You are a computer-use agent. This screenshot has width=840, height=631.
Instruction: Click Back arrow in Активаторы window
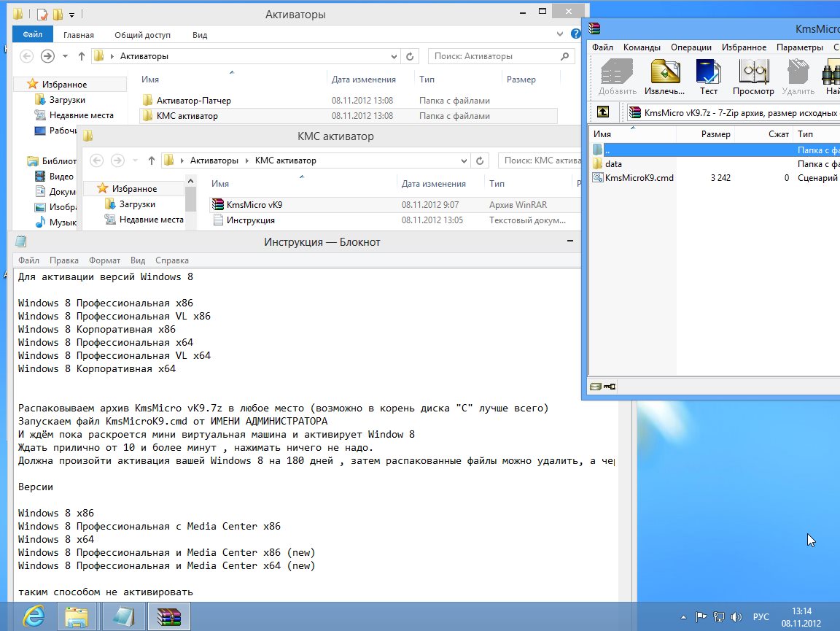click(x=26, y=55)
